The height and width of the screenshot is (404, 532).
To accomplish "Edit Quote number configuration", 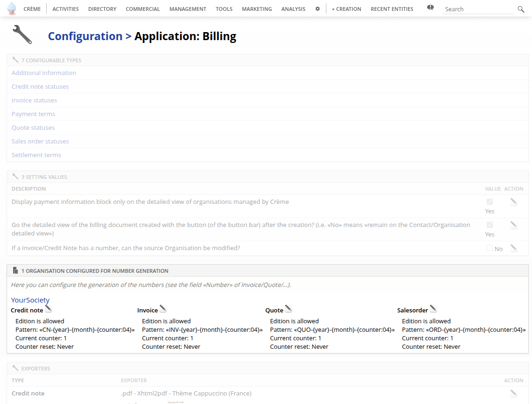I will [288, 309].
